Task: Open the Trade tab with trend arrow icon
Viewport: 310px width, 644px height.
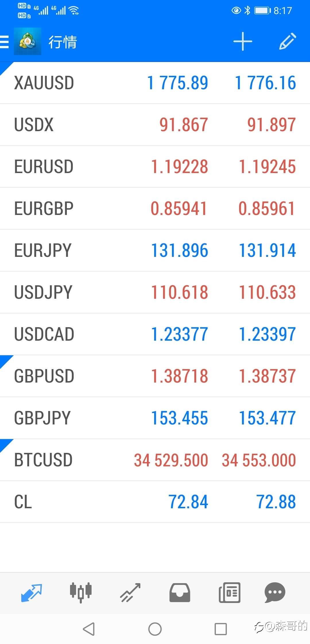Action: point(130,593)
